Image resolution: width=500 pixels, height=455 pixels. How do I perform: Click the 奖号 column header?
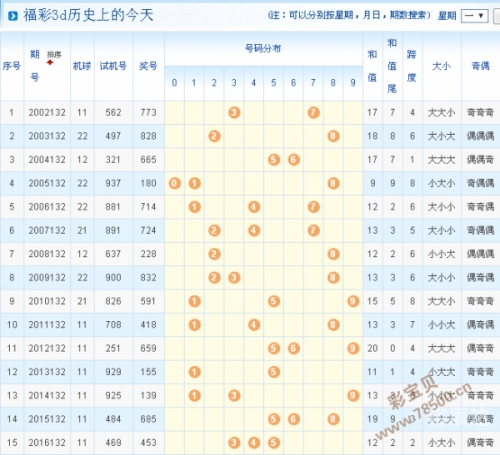click(x=148, y=66)
